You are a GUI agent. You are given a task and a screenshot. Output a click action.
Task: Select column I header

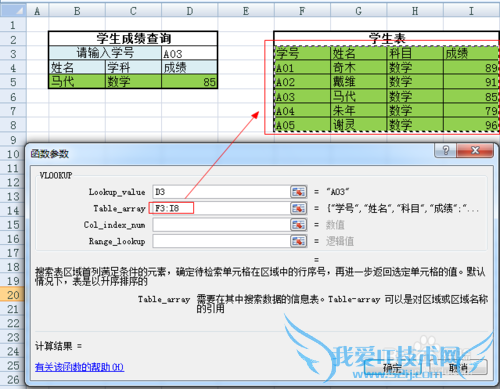pyautogui.click(x=471, y=11)
